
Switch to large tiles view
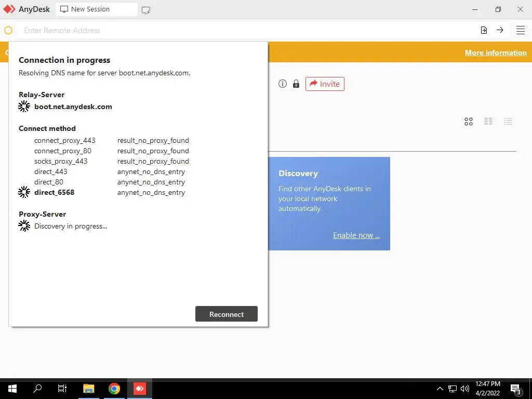pos(469,122)
